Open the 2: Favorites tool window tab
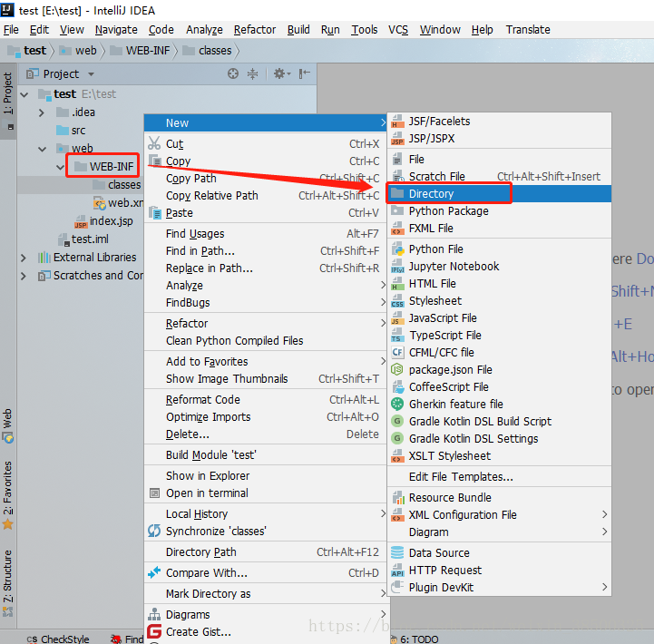The width and height of the screenshot is (654, 644). (8, 494)
